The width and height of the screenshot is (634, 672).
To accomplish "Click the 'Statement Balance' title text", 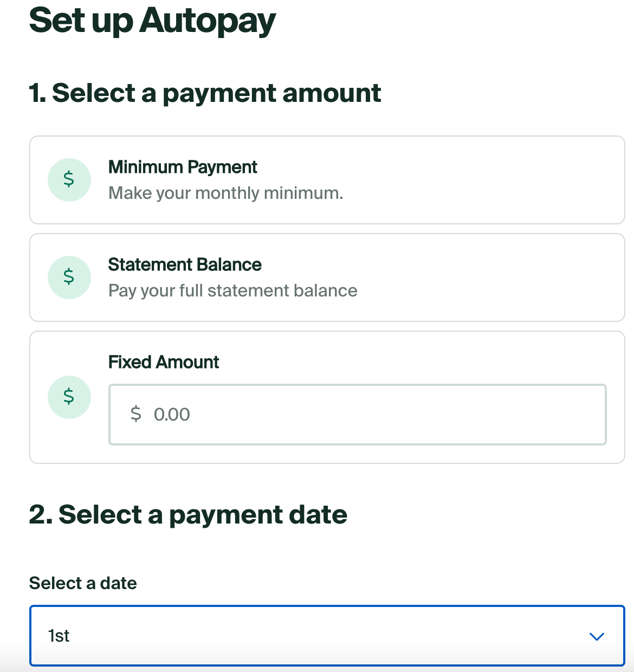I will (x=185, y=264).
